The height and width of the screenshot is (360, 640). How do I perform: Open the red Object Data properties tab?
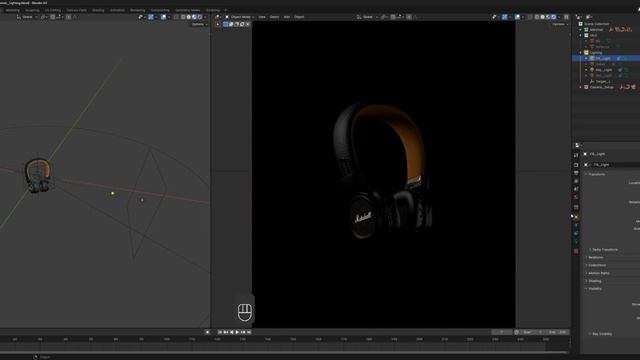(576, 251)
